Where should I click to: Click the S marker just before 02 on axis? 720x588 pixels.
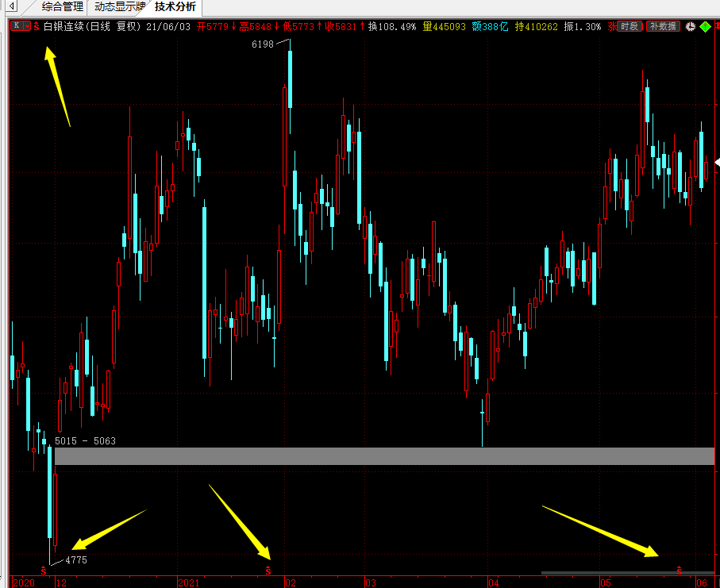point(268,571)
